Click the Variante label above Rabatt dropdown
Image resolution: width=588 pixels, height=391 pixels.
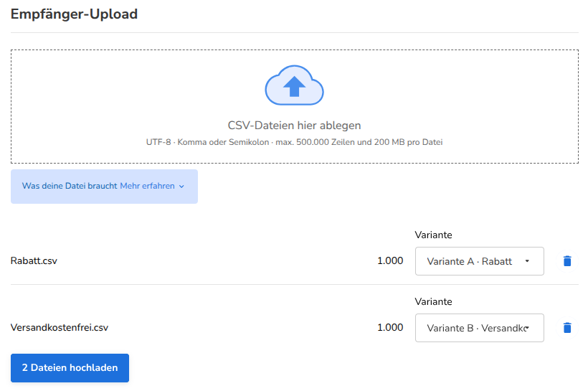[x=433, y=235]
